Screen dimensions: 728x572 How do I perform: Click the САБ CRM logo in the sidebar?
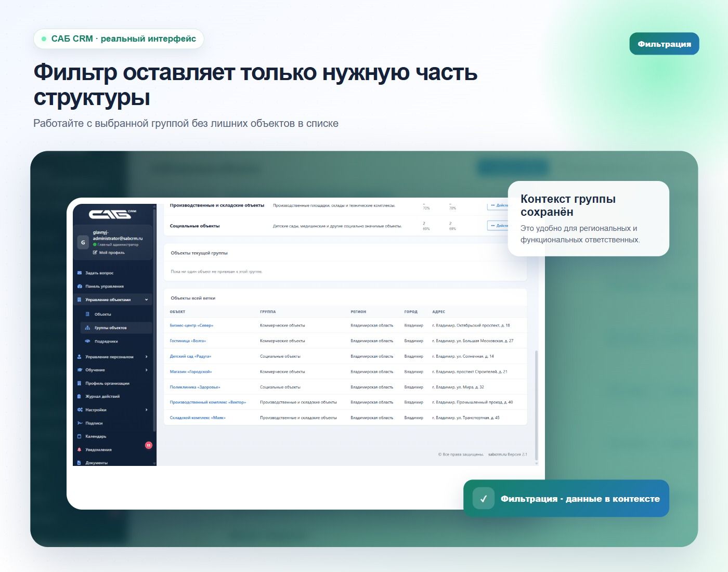[x=112, y=214]
